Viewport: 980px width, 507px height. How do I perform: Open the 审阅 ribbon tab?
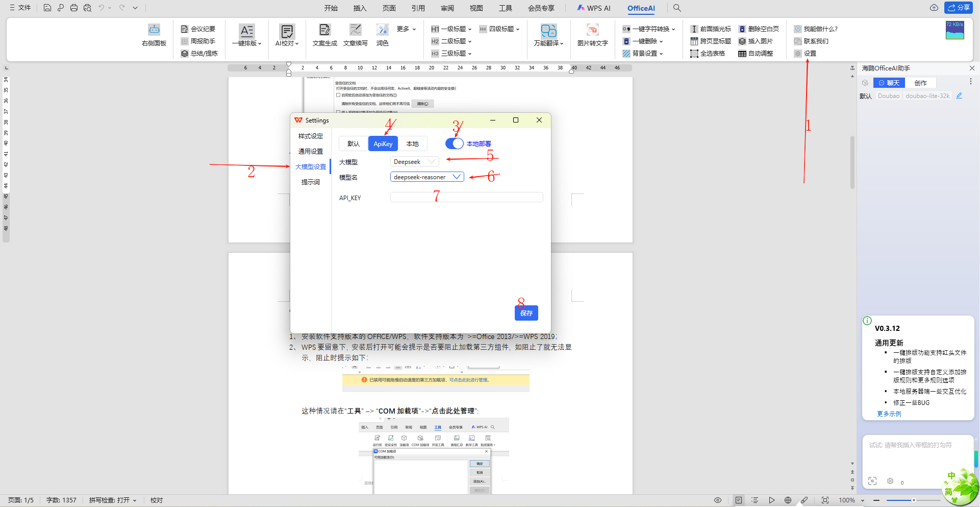pyautogui.click(x=447, y=8)
